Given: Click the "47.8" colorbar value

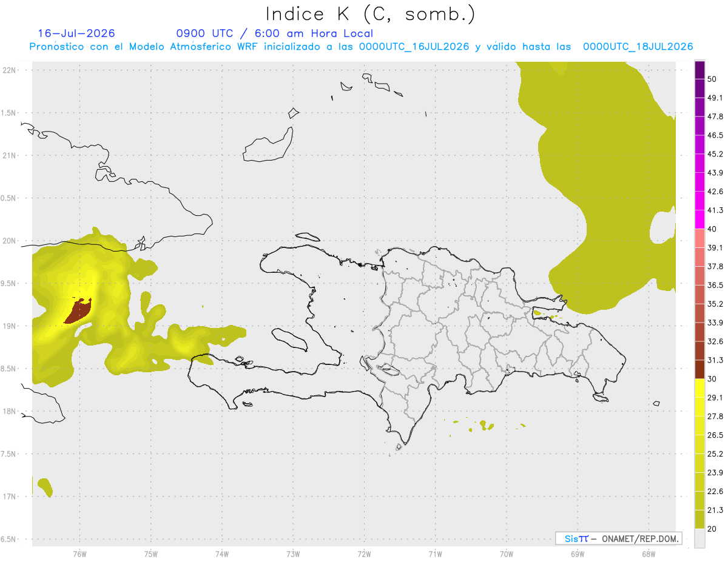Looking at the screenshot, I should [x=716, y=116].
